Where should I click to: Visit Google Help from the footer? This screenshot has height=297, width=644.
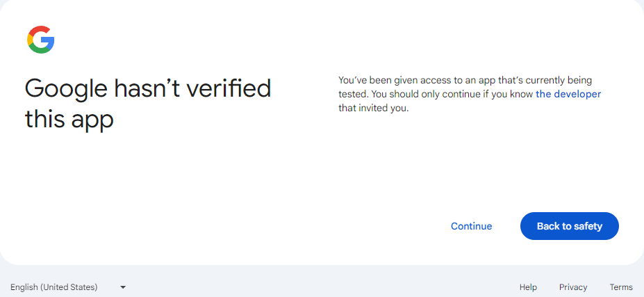[528, 287]
